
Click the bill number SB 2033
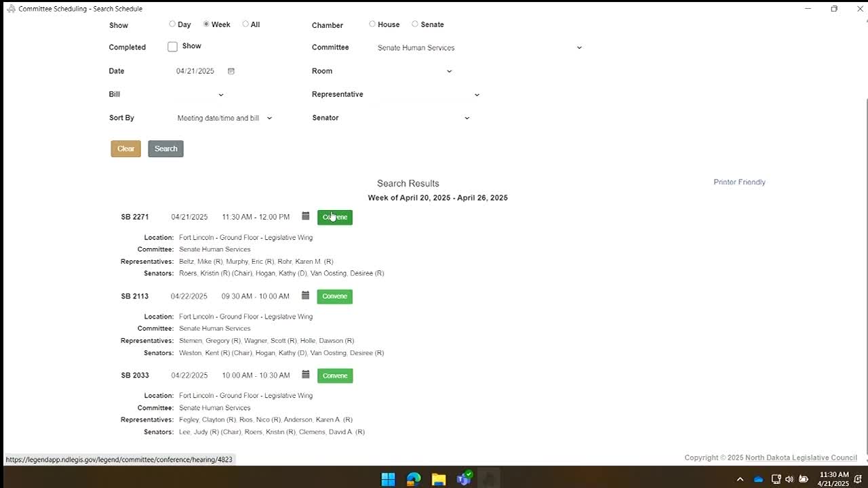coord(135,375)
